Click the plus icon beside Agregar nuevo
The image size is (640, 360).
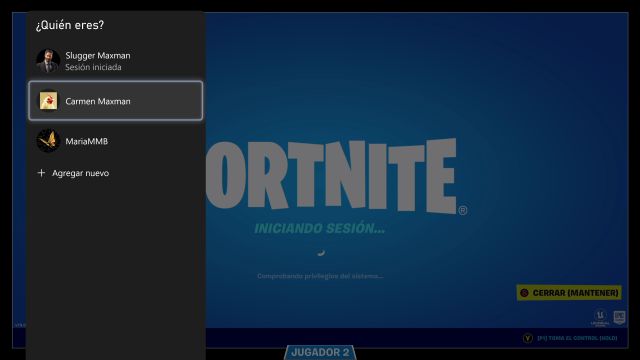tap(41, 173)
